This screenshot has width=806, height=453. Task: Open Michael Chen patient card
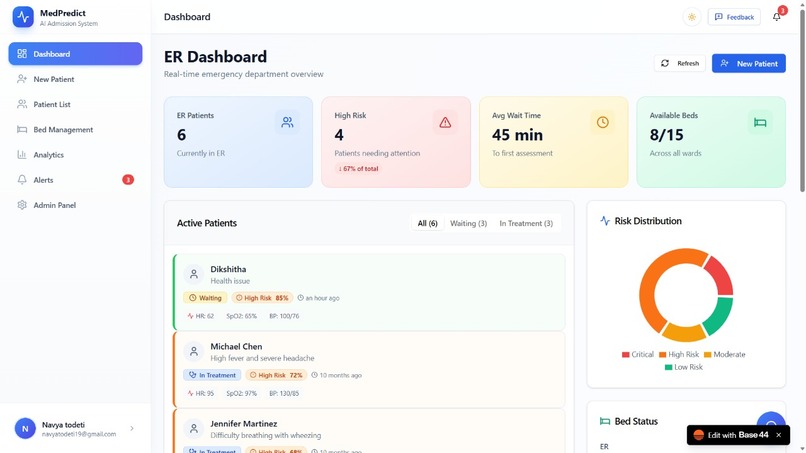(369, 369)
